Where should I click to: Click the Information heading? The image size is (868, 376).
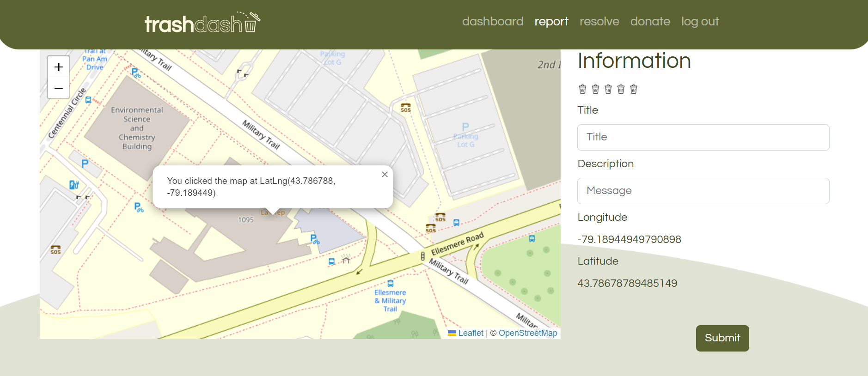(x=634, y=61)
